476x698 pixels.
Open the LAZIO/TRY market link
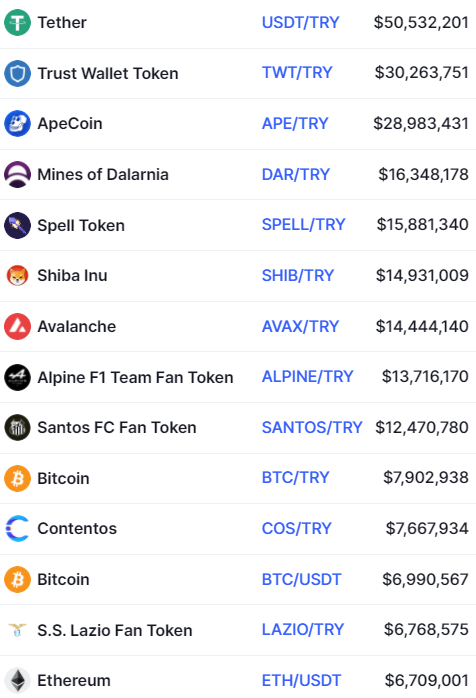click(x=303, y=629)
